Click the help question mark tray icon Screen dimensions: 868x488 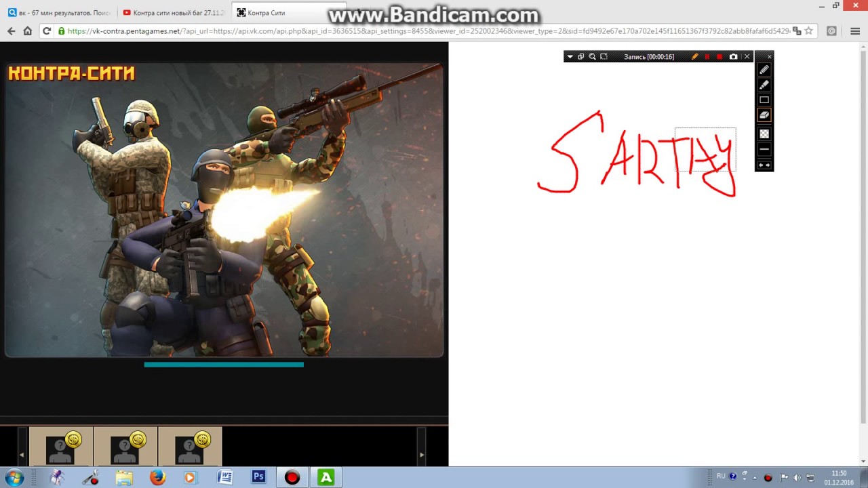(x=733, y=476)
